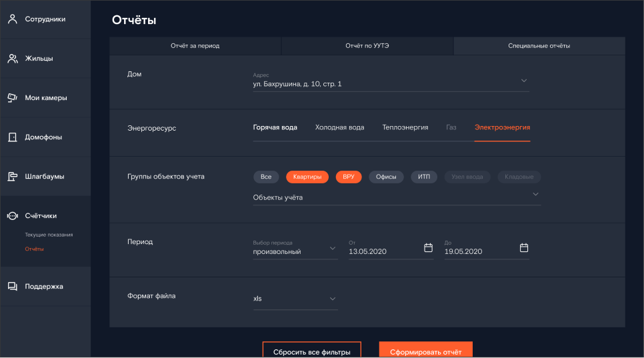
Task: Open the Выбор периода dropdown
Action: 295,249
